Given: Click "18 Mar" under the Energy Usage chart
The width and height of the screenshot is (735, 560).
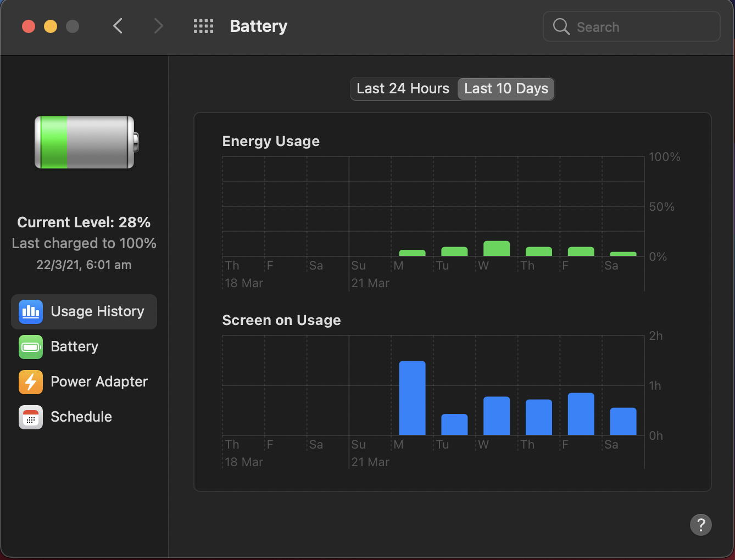Looking at the screenshot, I should point(244,283).
